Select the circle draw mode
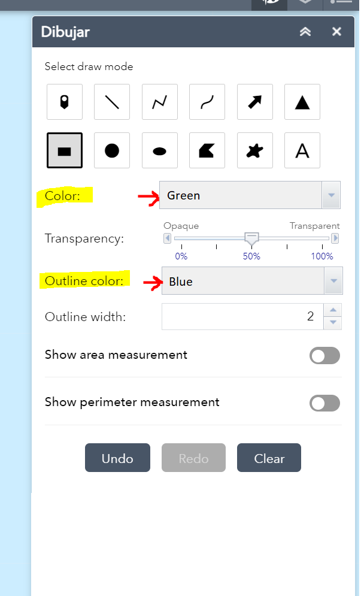The height and width of the screenshot is (596, 364). pyautogui.click(x=112, y=150)
